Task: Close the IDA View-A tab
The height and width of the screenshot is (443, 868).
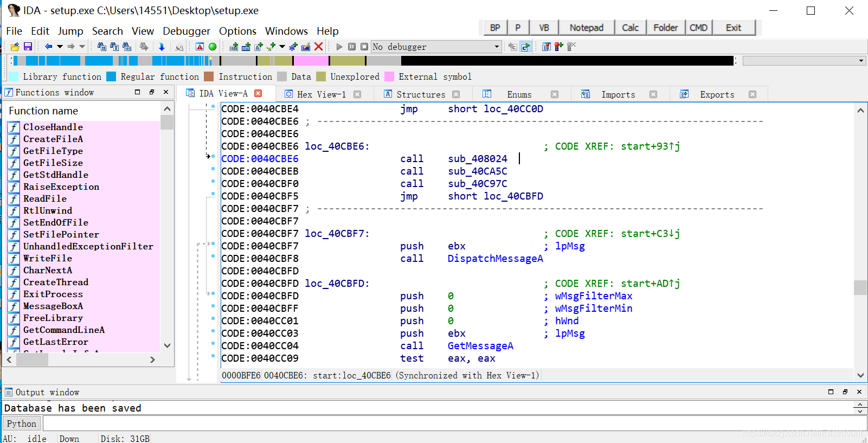Action: (x=259, y=93)
